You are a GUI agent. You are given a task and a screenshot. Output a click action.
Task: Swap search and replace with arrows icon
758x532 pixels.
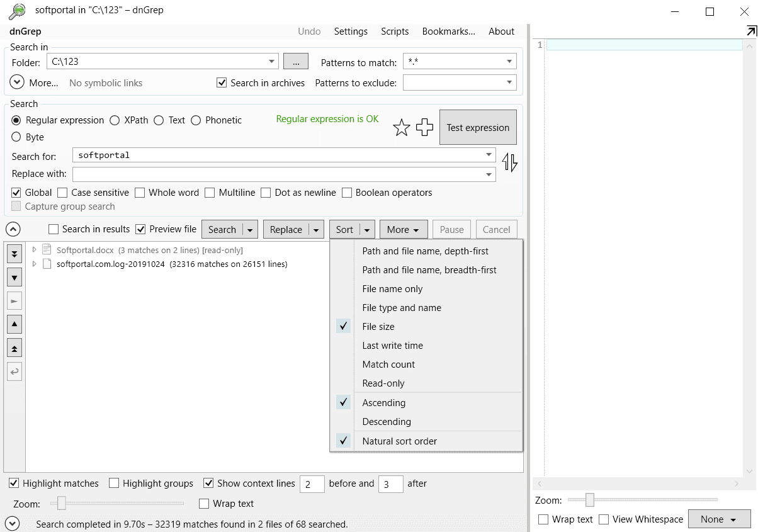[x=510, y=163]
